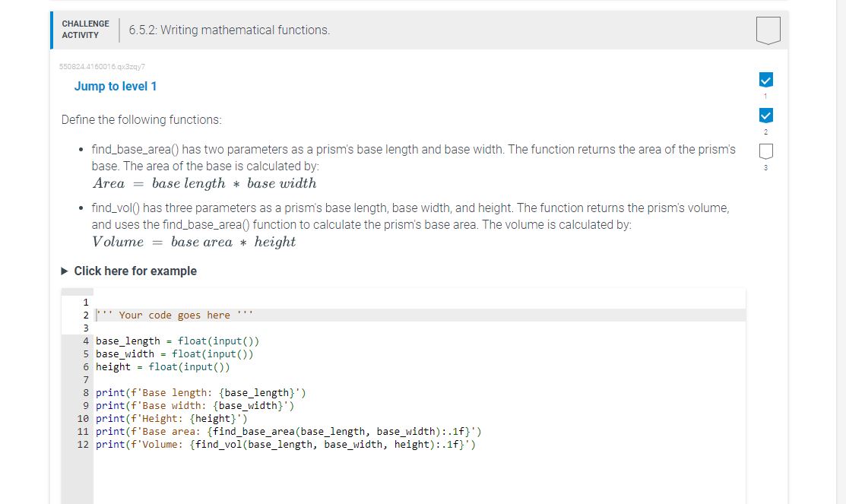Expand the Click here for example section
The width and height of the screenshot is (846, 504).
pyautogui.click(x=135, y=271)
